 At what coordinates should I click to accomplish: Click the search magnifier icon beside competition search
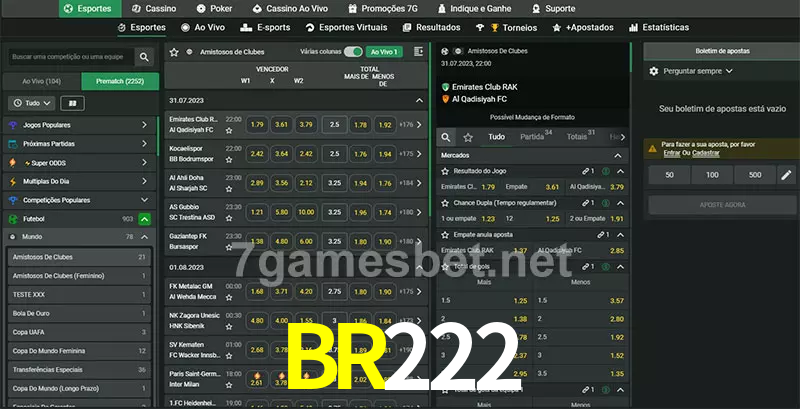(144, 57)
